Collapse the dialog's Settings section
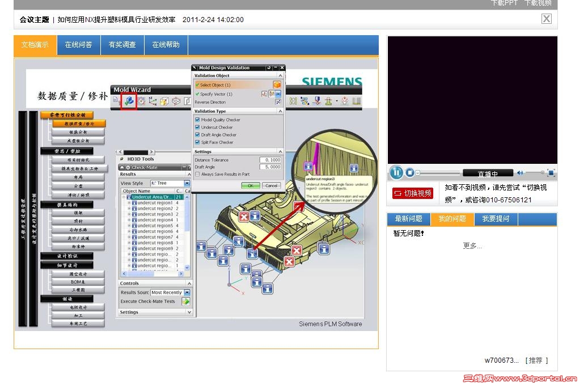 pyautogui.click(x=280, y=152)
